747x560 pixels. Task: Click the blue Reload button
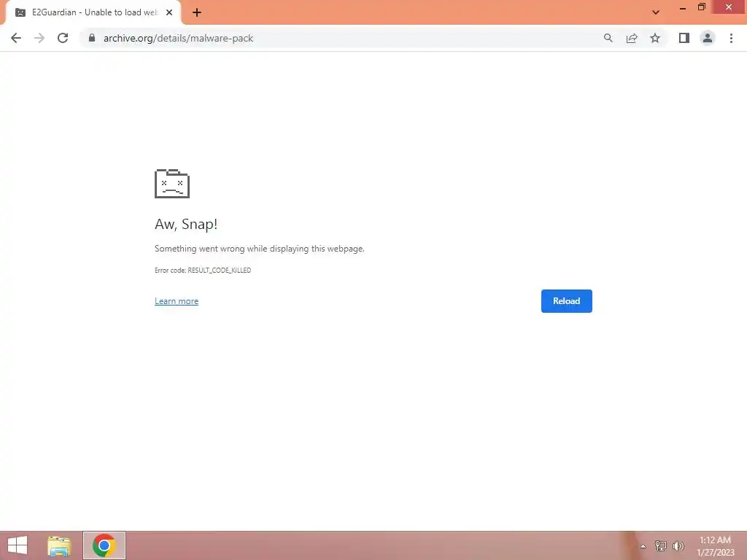pyautogui.click(x=566, y=301)
